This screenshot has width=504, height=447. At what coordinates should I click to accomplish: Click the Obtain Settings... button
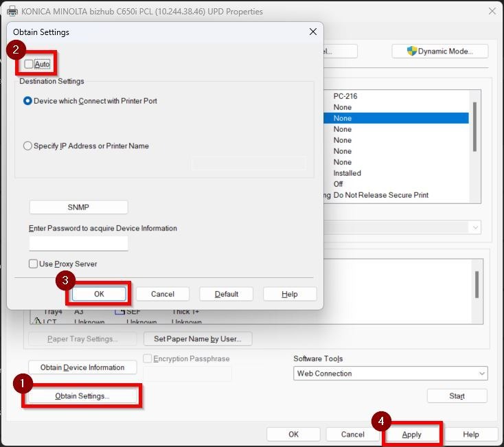click(82, 396)
